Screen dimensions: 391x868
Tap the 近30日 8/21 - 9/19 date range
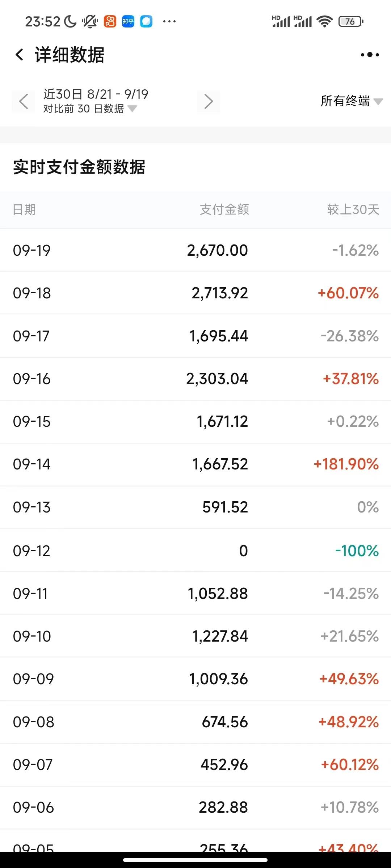click(96, 94)
